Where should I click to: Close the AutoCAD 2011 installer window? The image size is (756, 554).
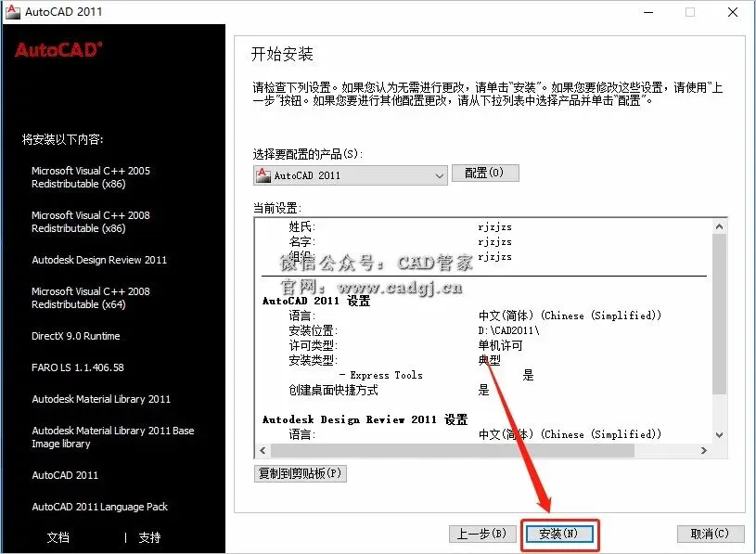pyautogui.click(x=733, y=12)
